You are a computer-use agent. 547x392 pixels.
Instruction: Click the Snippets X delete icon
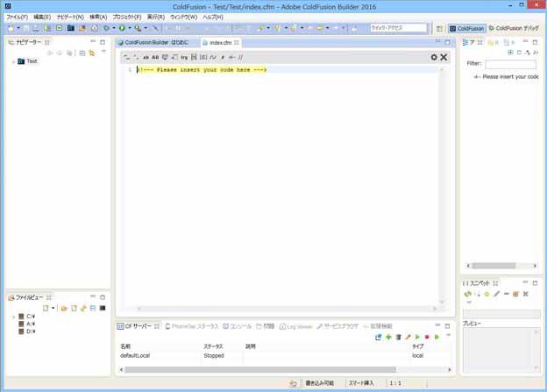point(525,295)
